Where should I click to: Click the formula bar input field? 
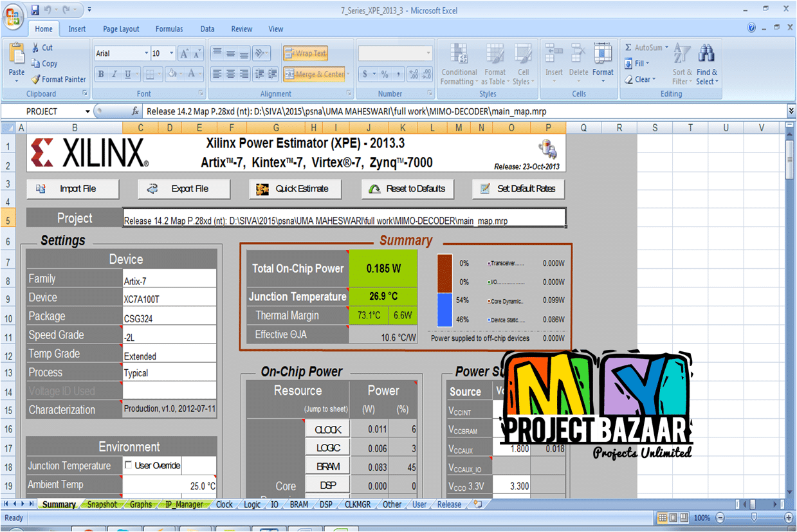(x=450, y=111)
